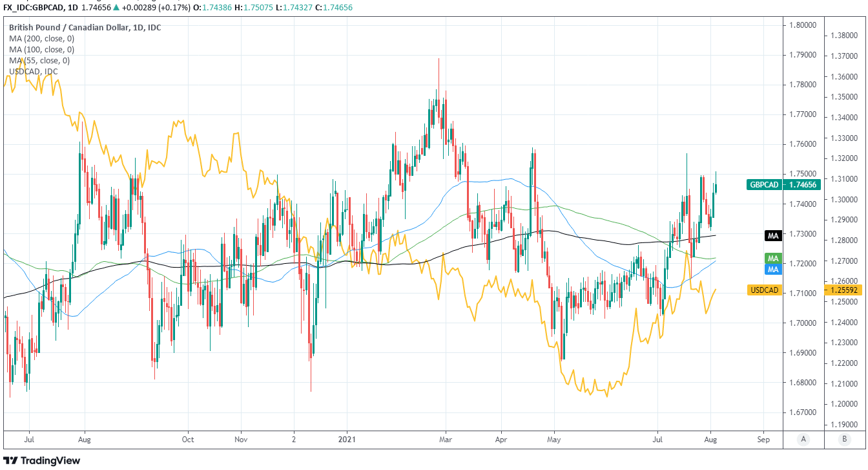Click the 1.38000 level on right scale
This screenshot has height=470, width=868.
(844, 36)
